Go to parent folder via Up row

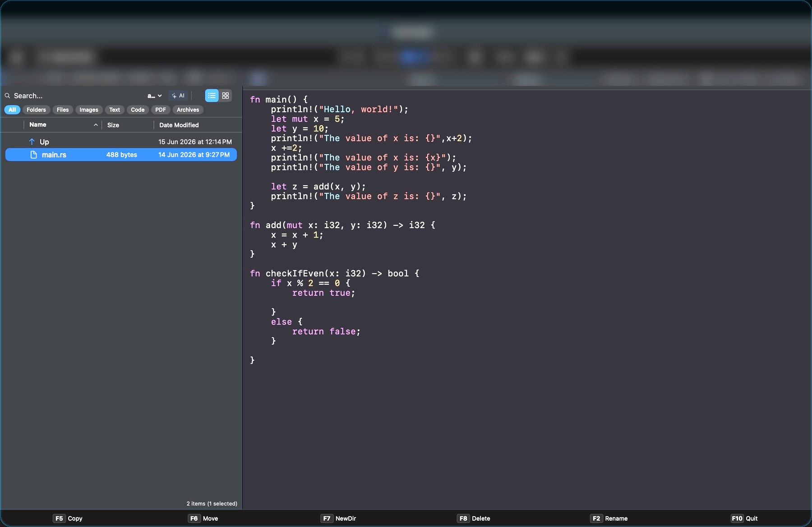coord(121,142)
